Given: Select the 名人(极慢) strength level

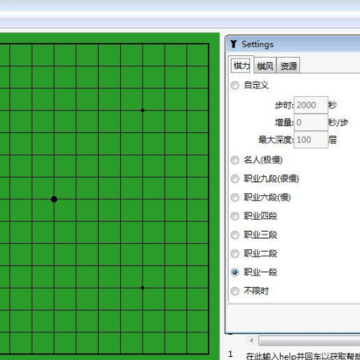Looking at the screenshot, I should pos(235,160).
